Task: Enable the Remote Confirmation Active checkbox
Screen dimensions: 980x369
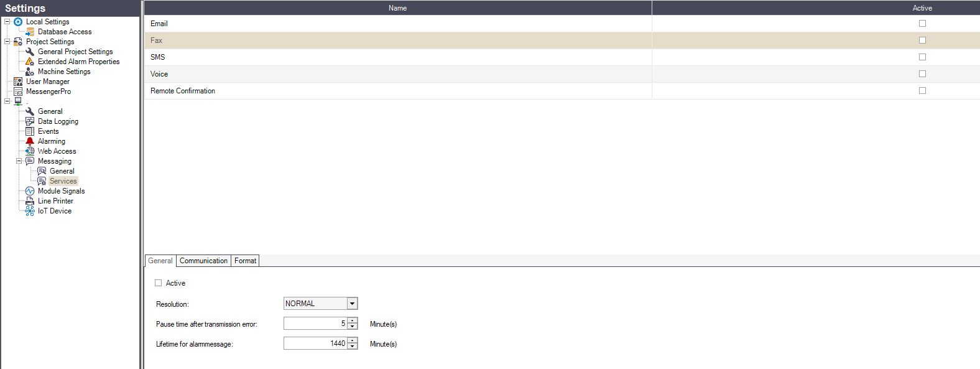Action: click(x=922, y=91)
